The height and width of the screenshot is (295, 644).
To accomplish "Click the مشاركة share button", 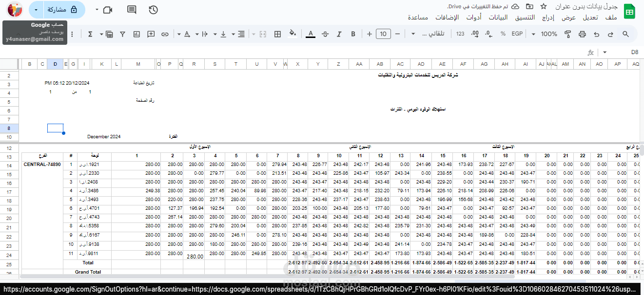I will pyautogui.click(x=63, y=10).
